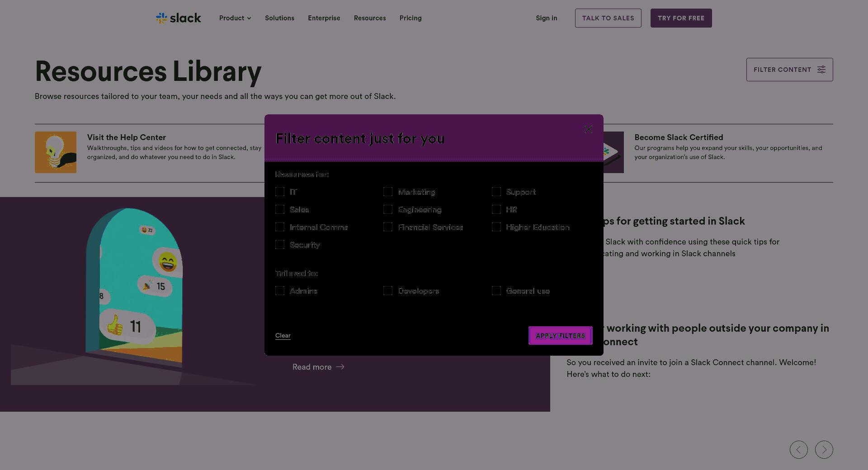The width and height of the screenshot is (868, 470).
Task: Open Enterprise in the navigation
Action: tap(324, 18)
